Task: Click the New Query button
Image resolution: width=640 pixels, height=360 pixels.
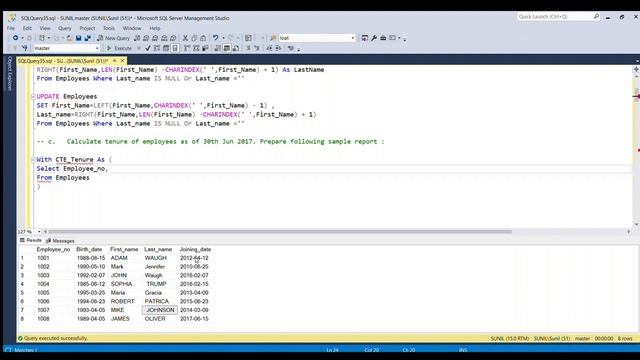Action: click(x=113, y=38)
